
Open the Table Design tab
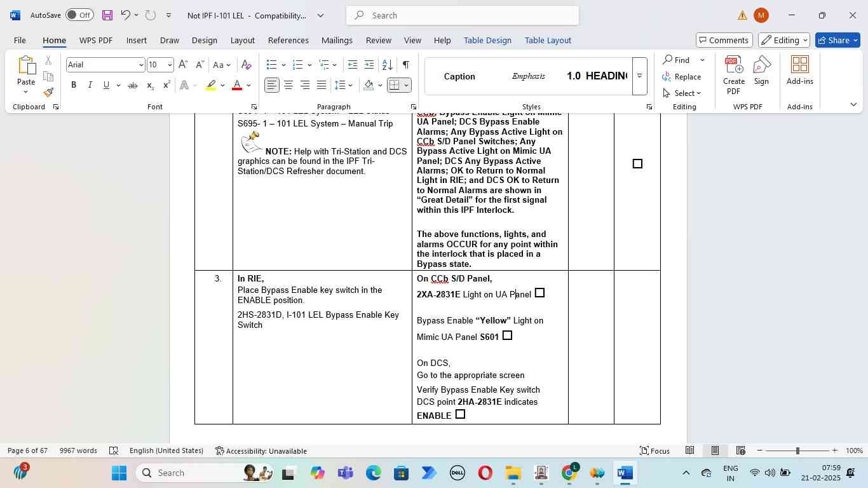point(487,40)
